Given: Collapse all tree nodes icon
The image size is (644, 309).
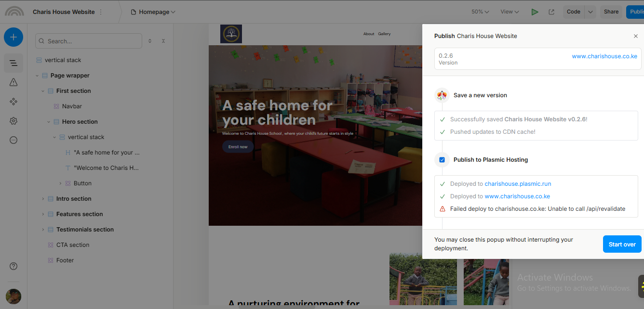Looking at the screenshot, I should tap(163, 41).
